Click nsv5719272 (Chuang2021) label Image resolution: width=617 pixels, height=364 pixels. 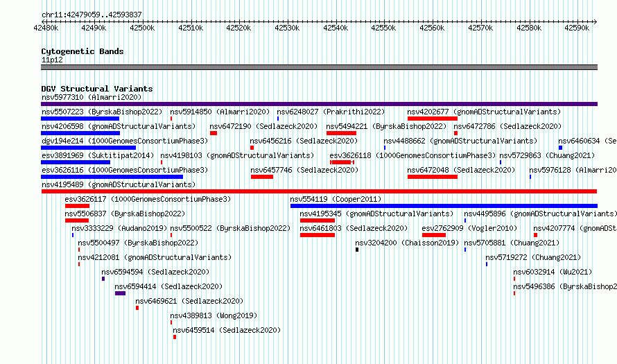(533, 257)
